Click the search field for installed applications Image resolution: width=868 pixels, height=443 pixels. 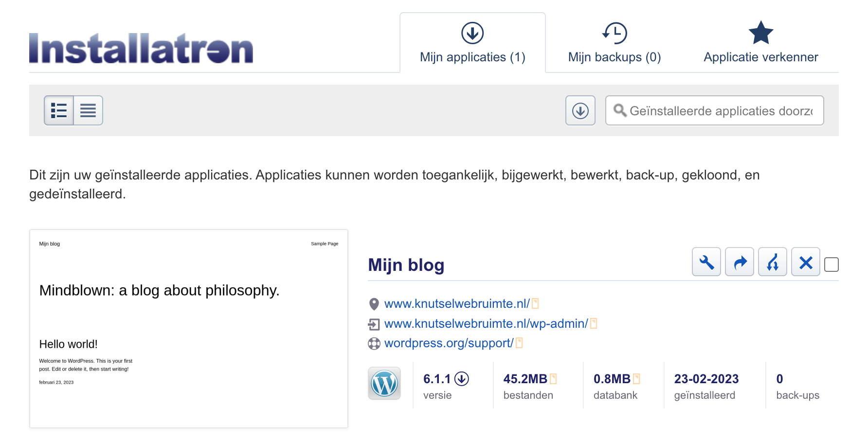[714, 110]
